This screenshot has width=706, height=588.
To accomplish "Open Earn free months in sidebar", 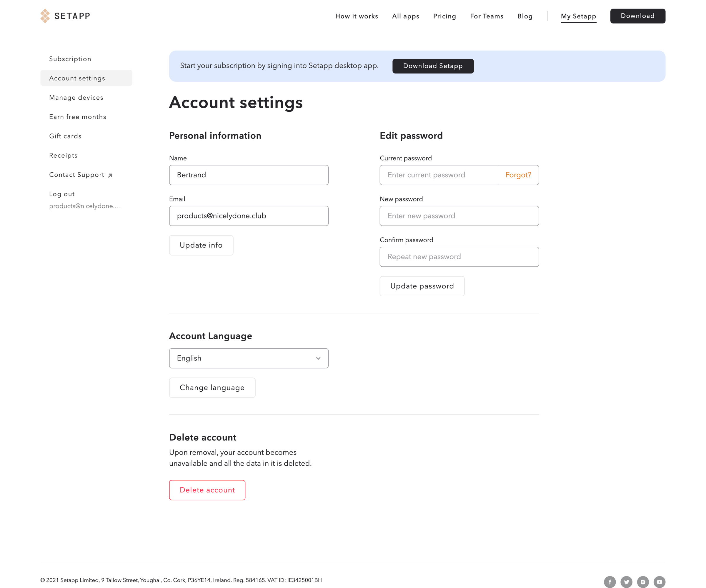I will [78, 117].
